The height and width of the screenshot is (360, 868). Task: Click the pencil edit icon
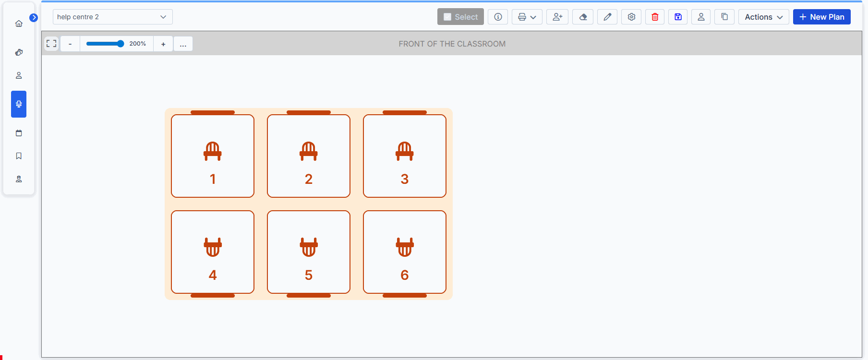(x=607, y=17)
